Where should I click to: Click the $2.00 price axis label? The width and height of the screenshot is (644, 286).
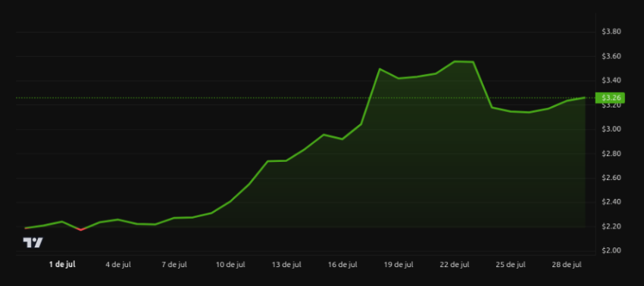tap(611, 250)
